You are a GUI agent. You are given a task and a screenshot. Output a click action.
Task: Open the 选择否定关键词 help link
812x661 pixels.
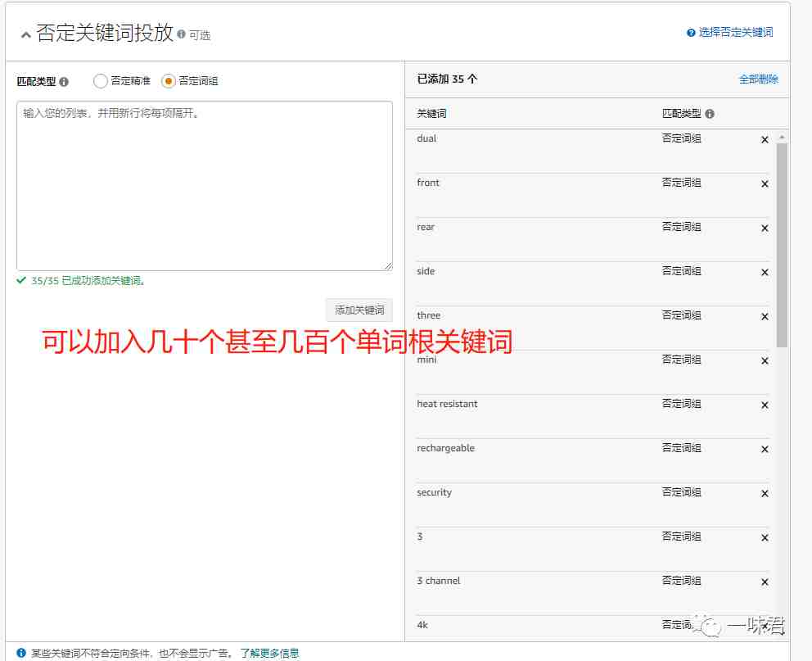[729, 32]
